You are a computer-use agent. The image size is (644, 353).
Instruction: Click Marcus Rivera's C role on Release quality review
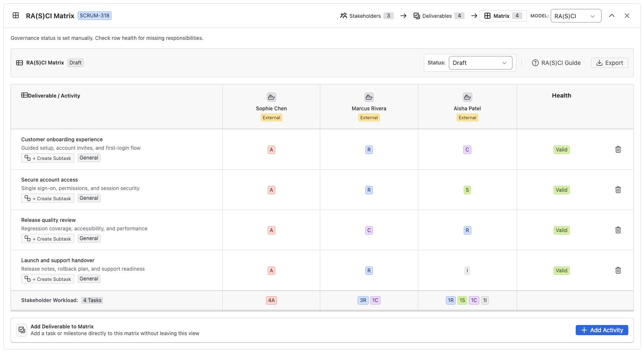[369, 230]
